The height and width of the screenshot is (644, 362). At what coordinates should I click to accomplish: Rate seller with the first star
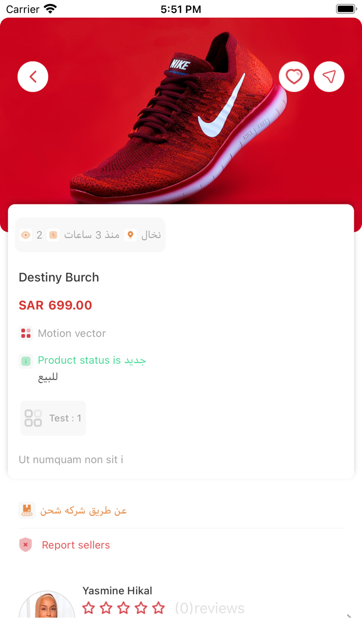(x=89, y=608)
